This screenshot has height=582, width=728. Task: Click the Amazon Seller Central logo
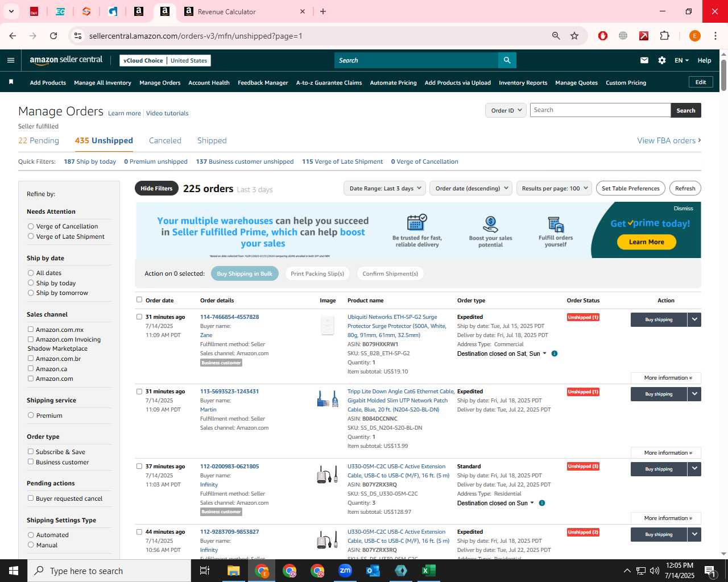[x=66, y=60]
